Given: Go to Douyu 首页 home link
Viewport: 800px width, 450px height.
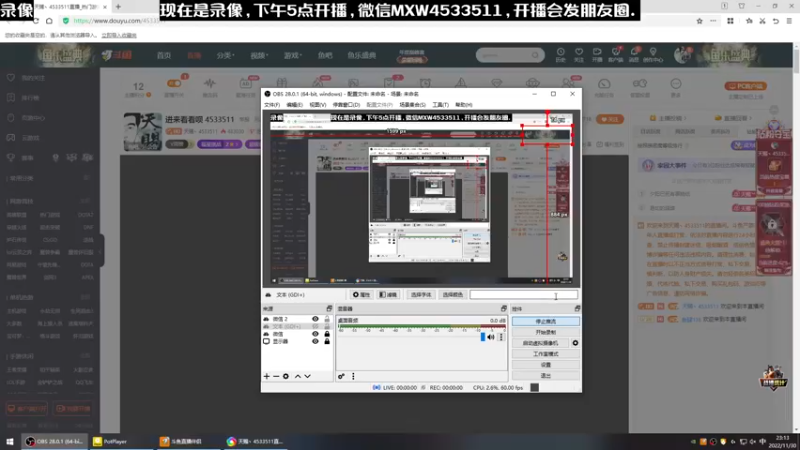Looking at the screenshot, I should click(164, 56).
